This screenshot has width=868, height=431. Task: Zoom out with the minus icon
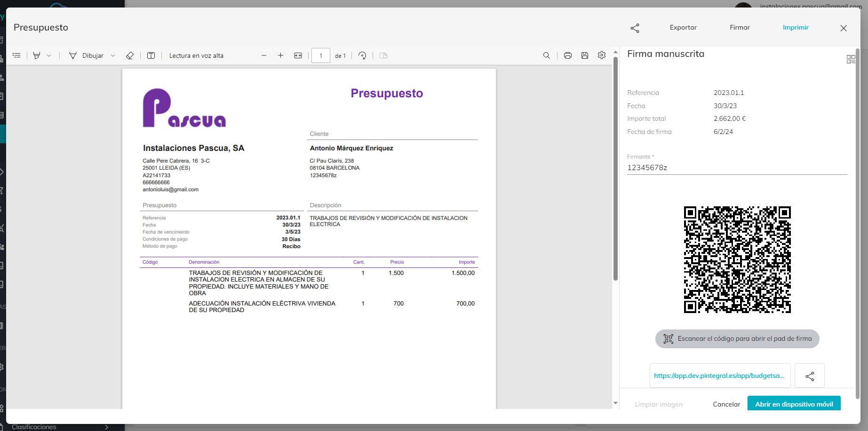pos(264,55)
